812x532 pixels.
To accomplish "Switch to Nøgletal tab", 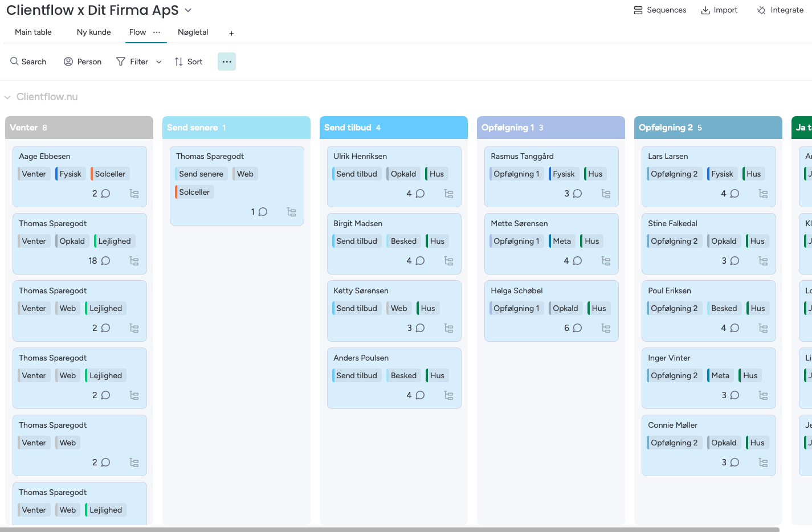I will 193,32.
